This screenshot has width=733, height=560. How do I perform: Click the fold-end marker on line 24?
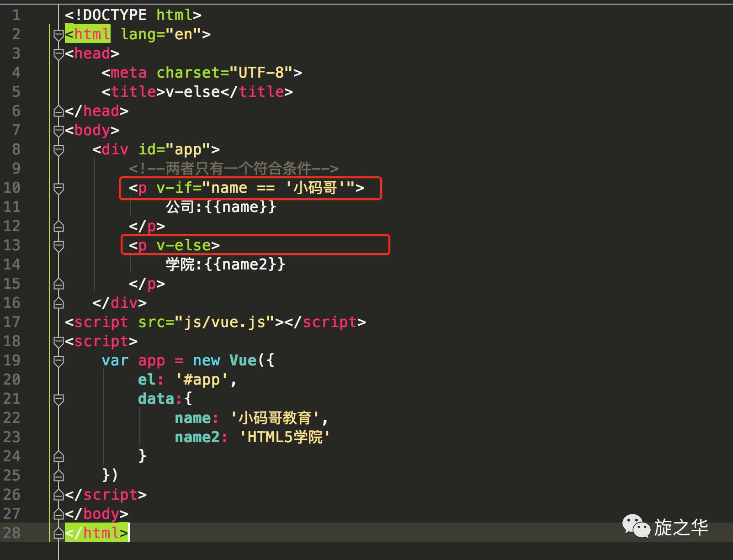pos(58,456)
